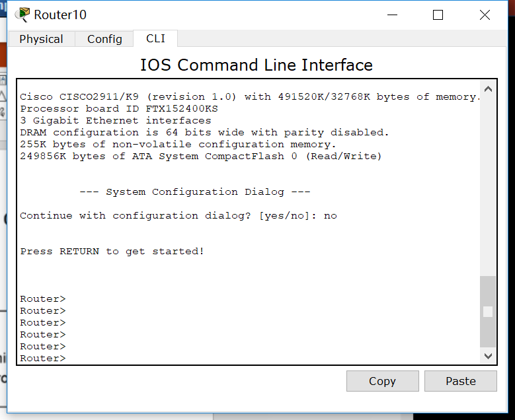Click the Paste button
Viewport: 515px width, 420px height.
tap(461, 381)
